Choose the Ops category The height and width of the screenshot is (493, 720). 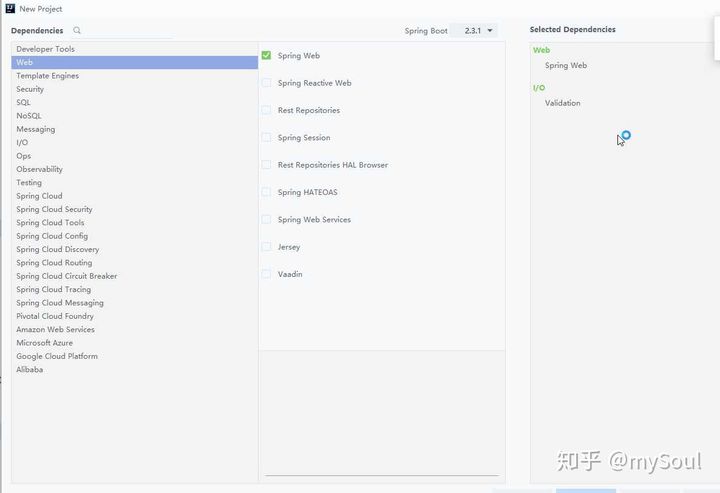coord(135,156)
